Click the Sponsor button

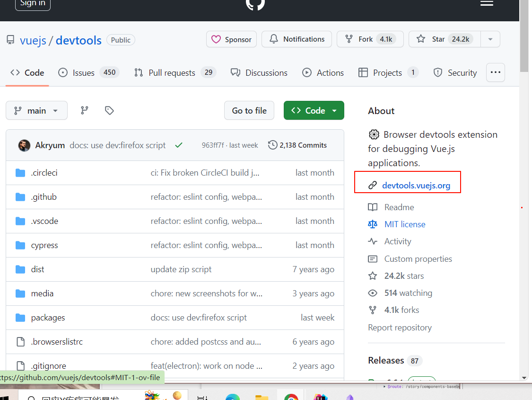click(231, 39)
